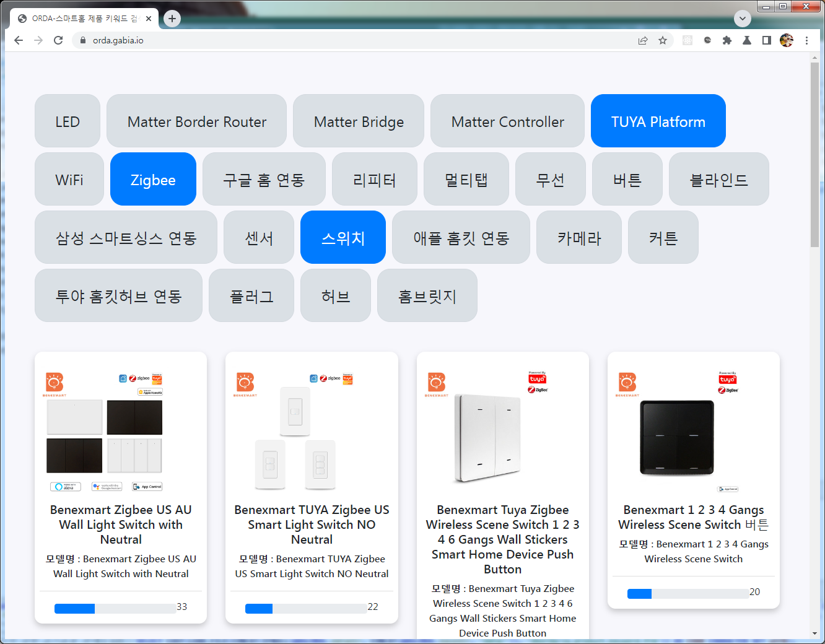View site security lock info
Viewport: 825px width, 644px height.
(x=82, y=40)
